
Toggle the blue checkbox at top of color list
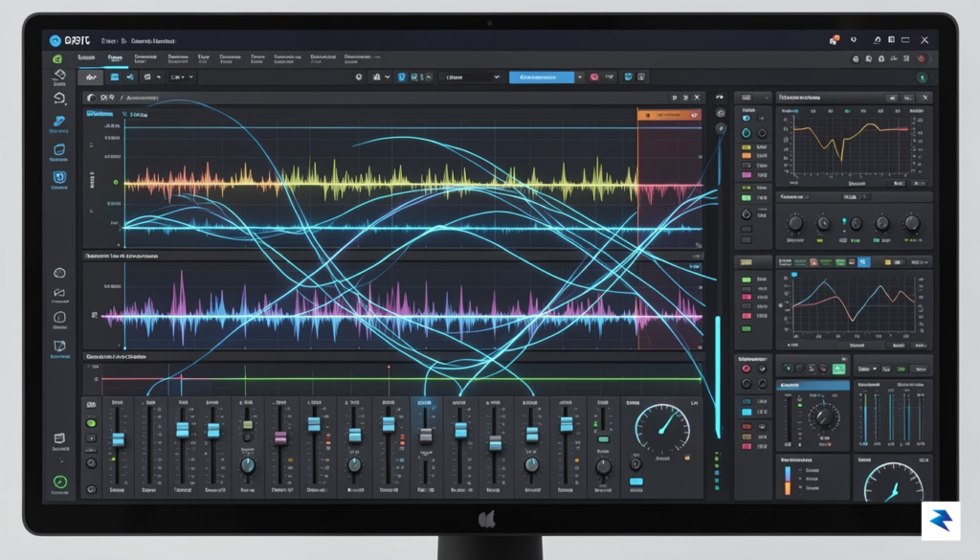coord(746,118)
